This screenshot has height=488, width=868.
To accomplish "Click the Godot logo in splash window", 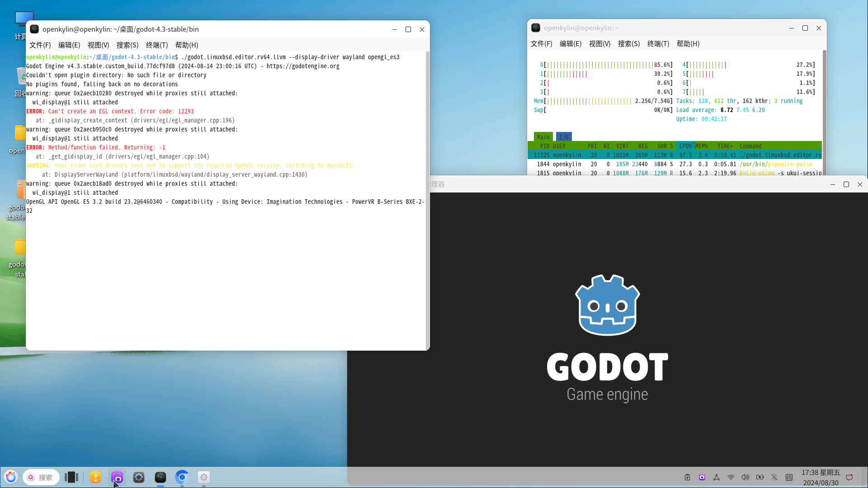I will point(607,305).
